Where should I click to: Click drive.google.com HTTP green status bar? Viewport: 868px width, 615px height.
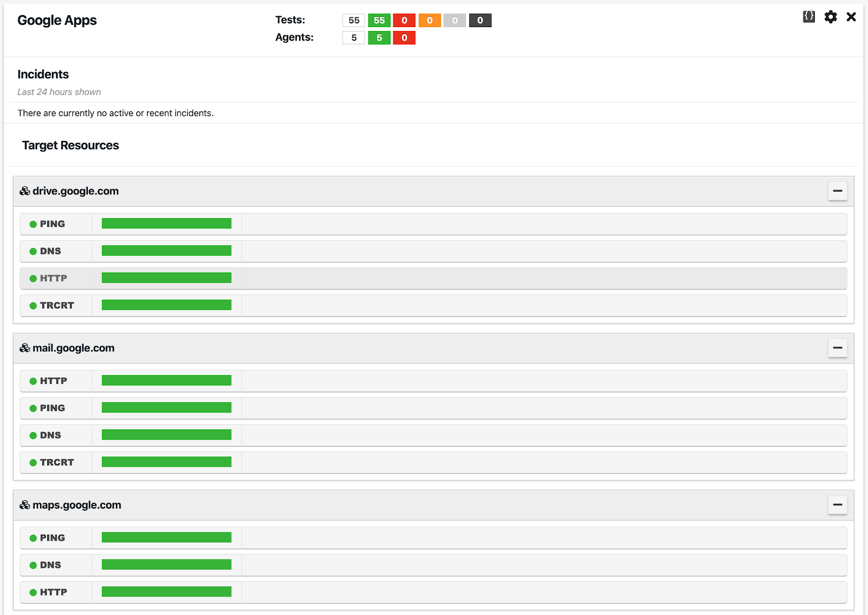coord(167,278)
